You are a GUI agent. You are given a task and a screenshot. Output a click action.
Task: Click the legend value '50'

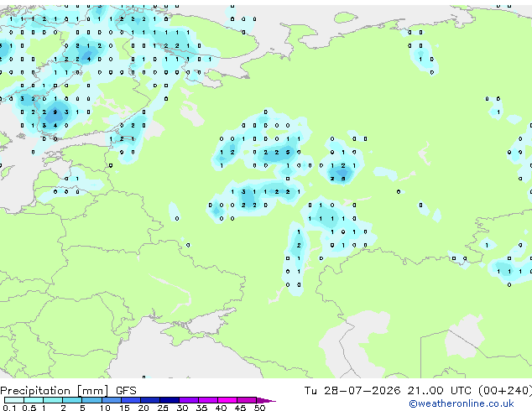pyautogui.click(x=259, y=408)
